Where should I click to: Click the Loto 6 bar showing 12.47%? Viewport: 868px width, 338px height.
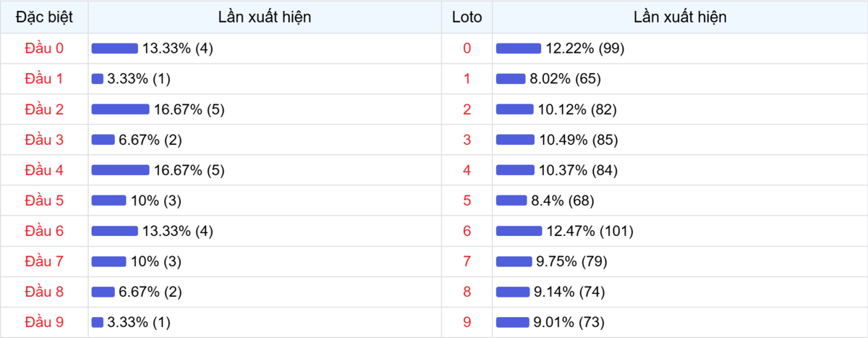point(519,231)
